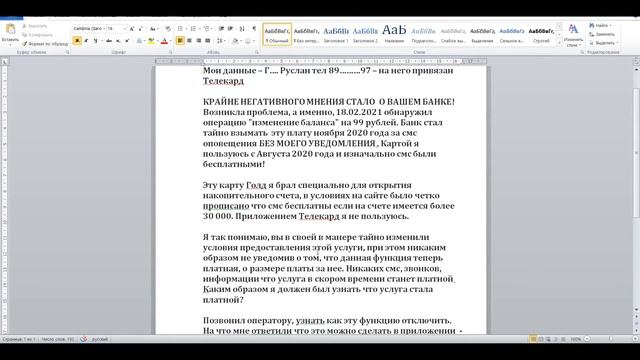Apply the red font color

coord(164,41)
